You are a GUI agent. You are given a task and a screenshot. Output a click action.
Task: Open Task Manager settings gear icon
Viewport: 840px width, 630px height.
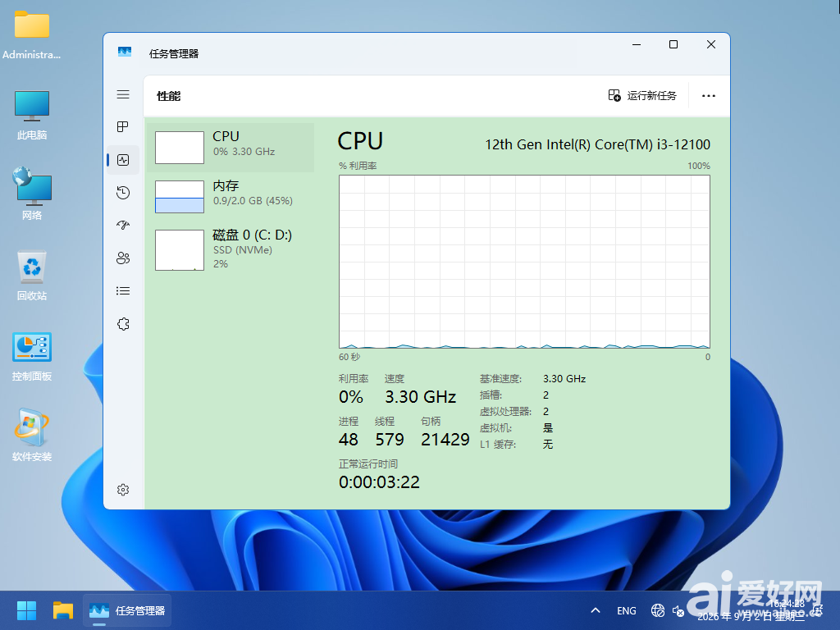point(123,490)
